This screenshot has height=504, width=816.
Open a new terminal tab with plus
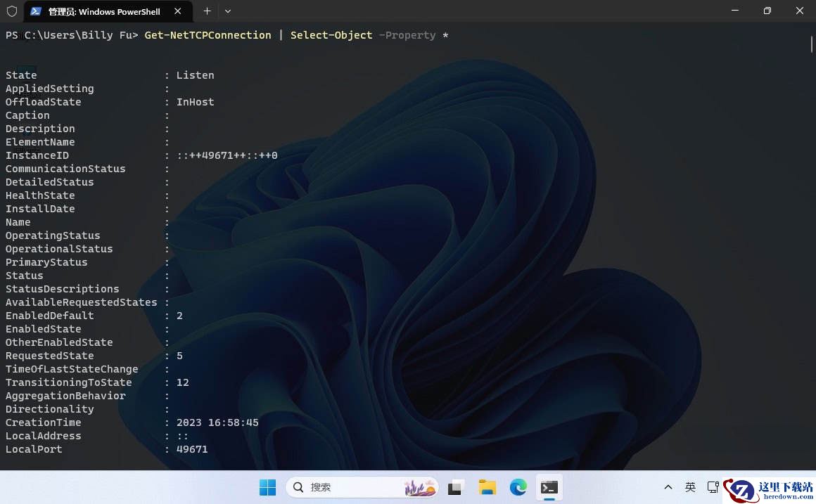point(207,11)
